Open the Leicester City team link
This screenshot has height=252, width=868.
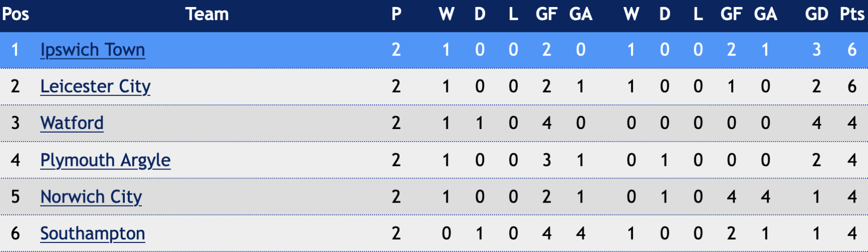[x=95, y=87]
